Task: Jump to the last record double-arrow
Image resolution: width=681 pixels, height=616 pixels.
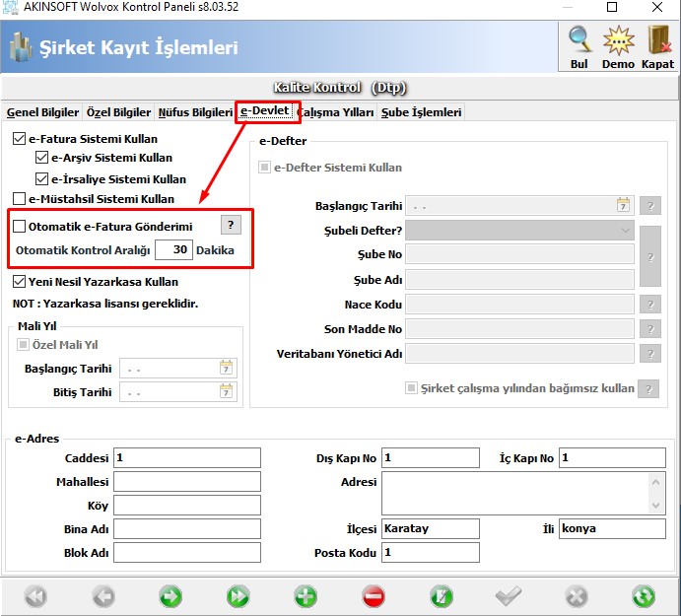Action: pos(238,596)
